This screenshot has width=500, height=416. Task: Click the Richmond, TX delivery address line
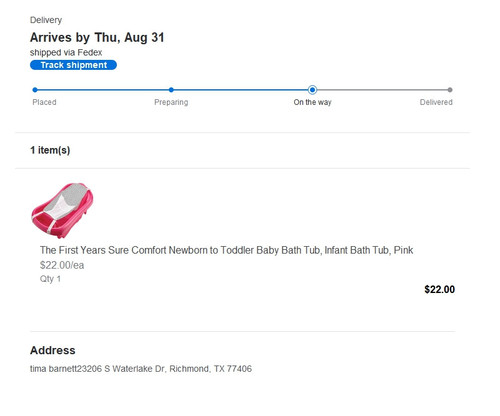141,369
